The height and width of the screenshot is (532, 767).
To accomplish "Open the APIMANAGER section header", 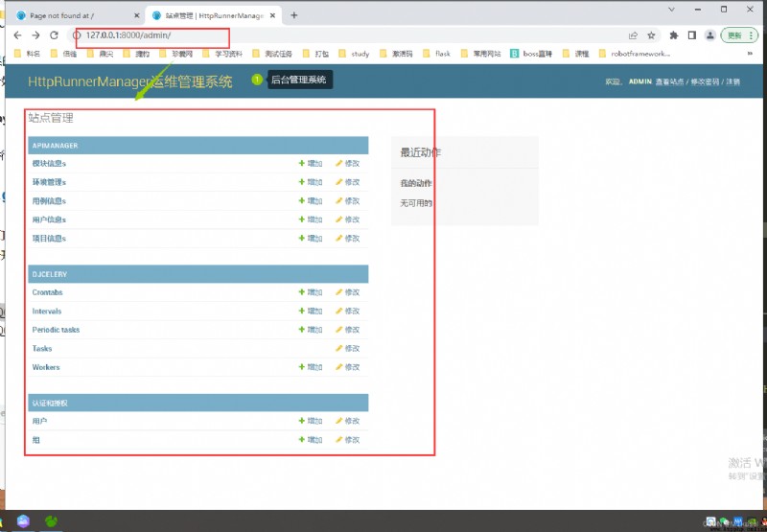I will pos(56,146).
